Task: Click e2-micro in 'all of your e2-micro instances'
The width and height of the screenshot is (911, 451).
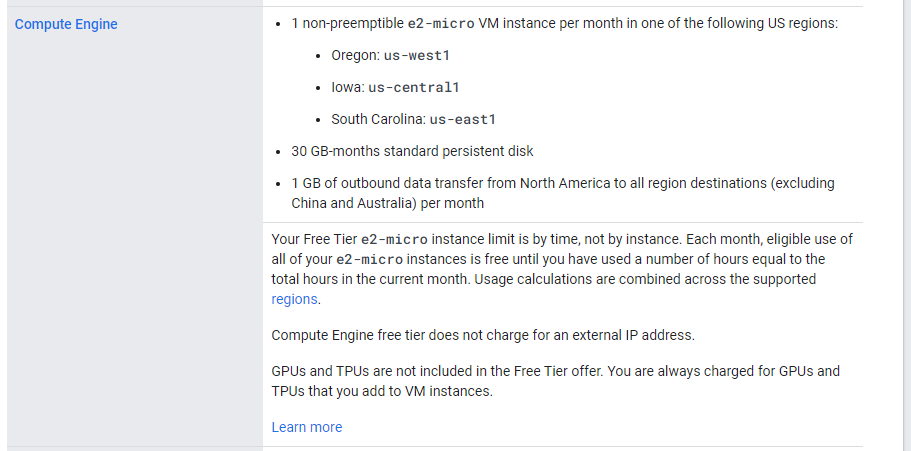Action: tap(369, 259)
